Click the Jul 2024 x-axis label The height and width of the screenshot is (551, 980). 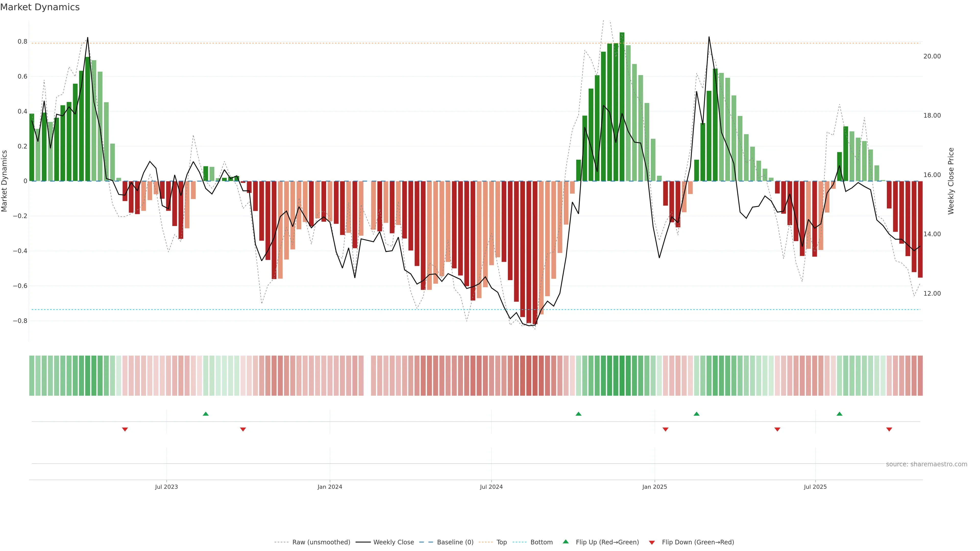pos(491,487)
